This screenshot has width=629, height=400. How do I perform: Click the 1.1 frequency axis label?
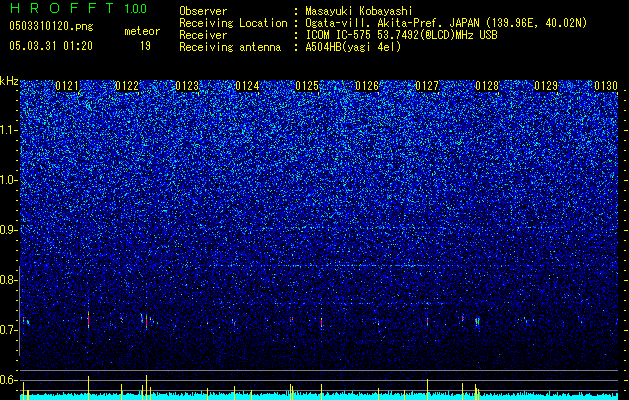click(x=8, y=130)
